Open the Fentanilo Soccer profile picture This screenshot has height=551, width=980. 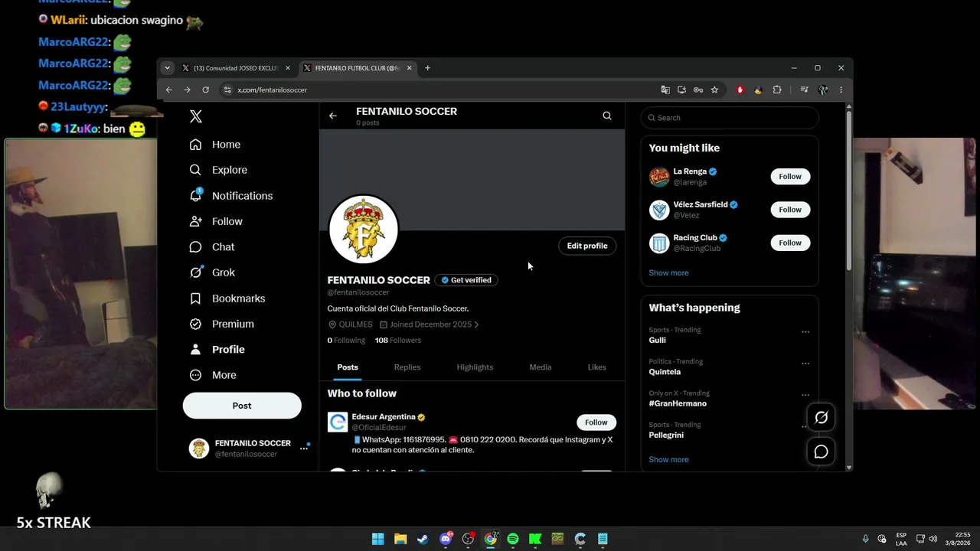tap(363, 230)
